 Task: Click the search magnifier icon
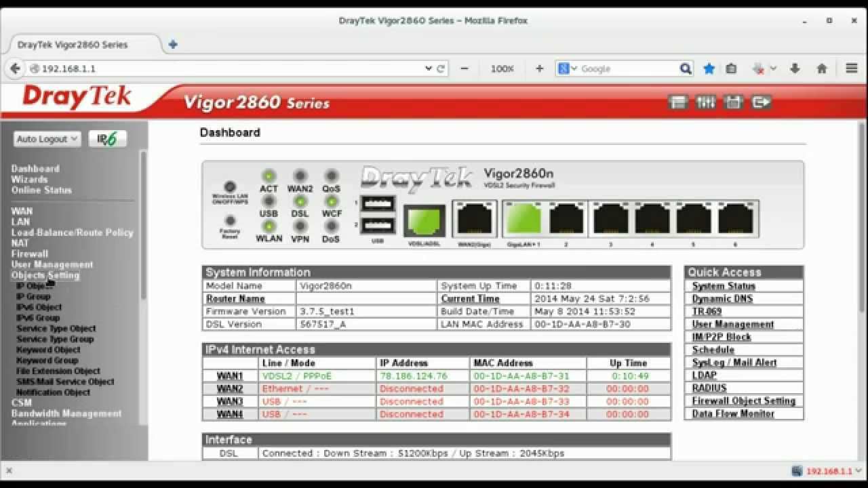[x=686, y=68]
